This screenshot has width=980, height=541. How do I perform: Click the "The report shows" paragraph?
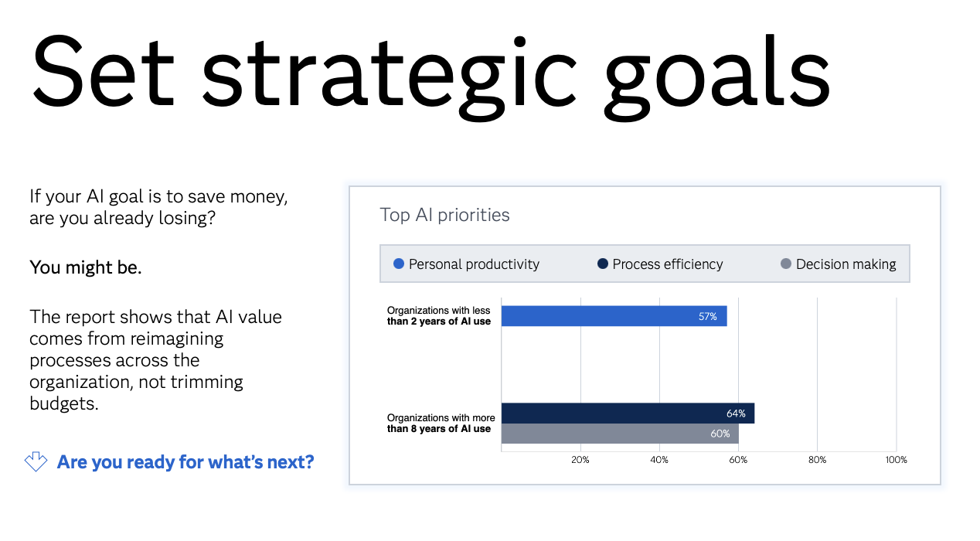pyautogui.click(x=155, y=360)
